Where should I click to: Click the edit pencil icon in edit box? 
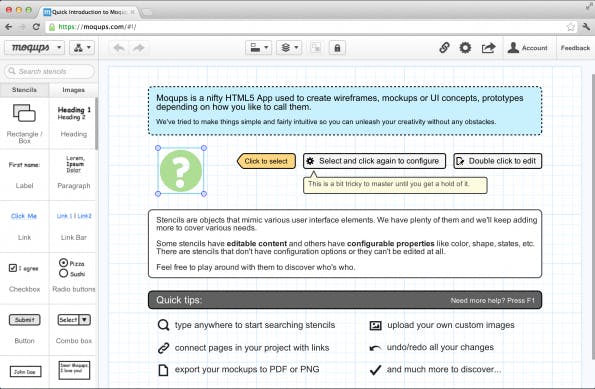point(460,161)
